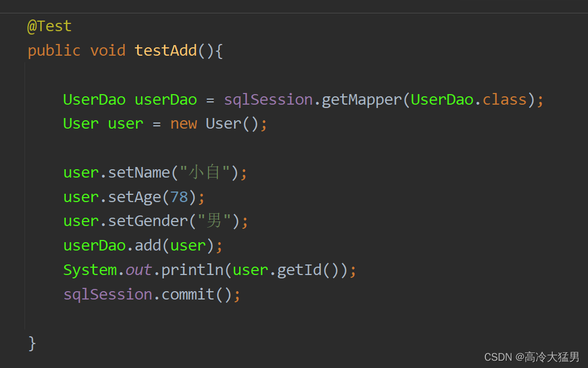Select the "男" string literal
Screen dimensions: 588x368
[214, 220]
